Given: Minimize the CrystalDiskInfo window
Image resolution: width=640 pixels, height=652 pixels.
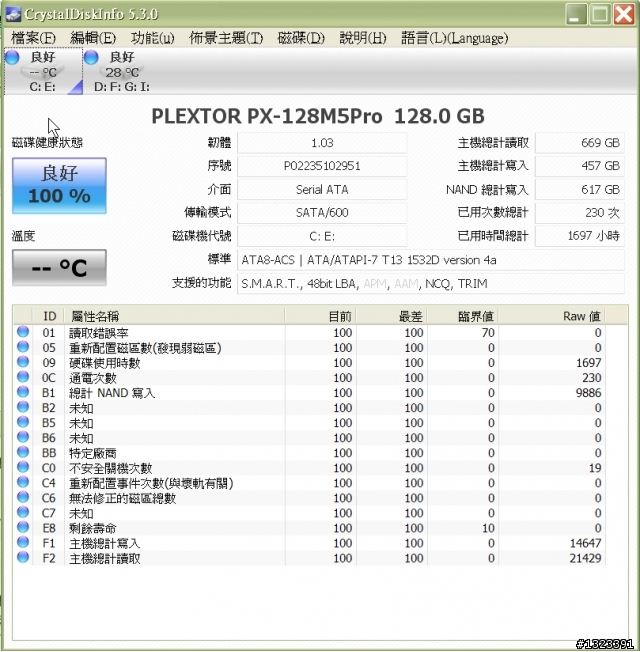Looking at the screenshot, I should pos(576,15).
